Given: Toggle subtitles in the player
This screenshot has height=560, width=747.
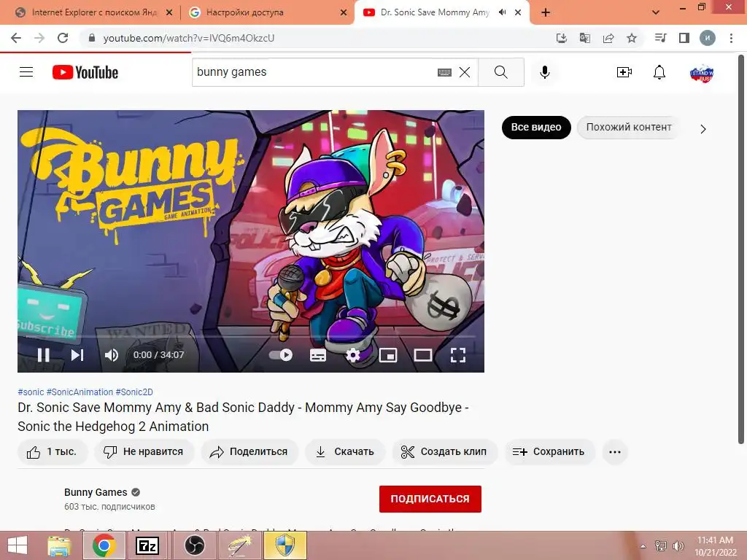Looking at the screenshot, I should point(318,355).
